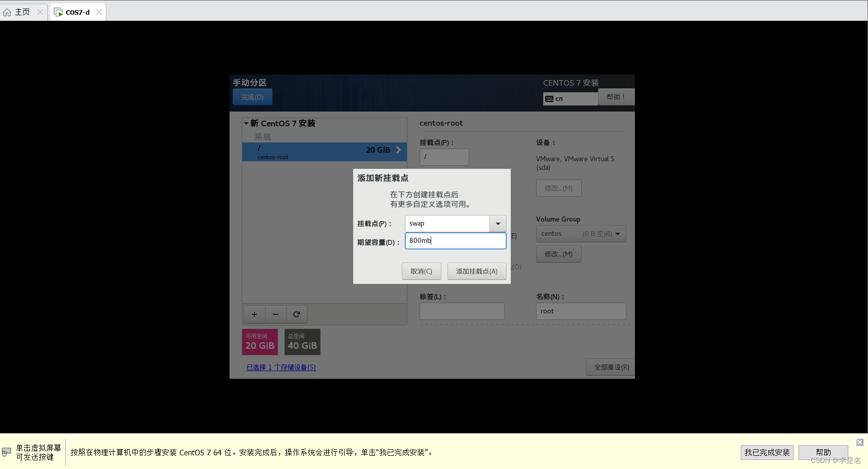Click the 手动分区 title text
This screenshot has width=868, height=469.
(x=250, y=83)
